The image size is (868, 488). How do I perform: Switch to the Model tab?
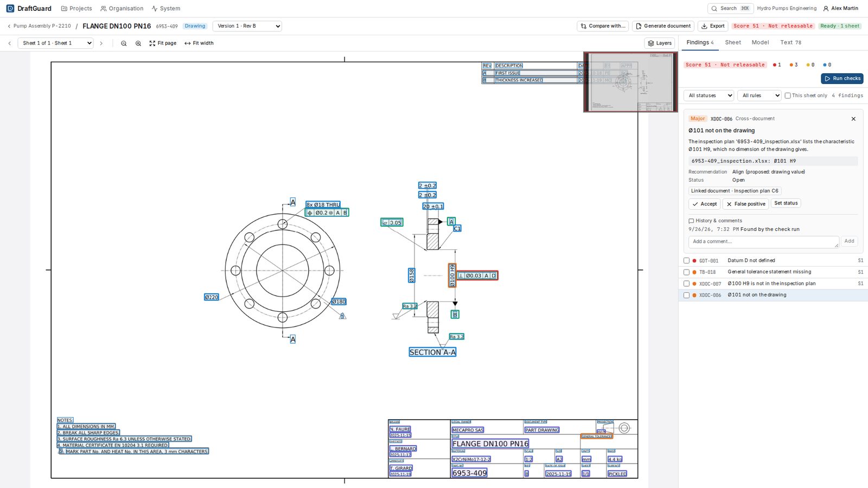click(760, 42)
